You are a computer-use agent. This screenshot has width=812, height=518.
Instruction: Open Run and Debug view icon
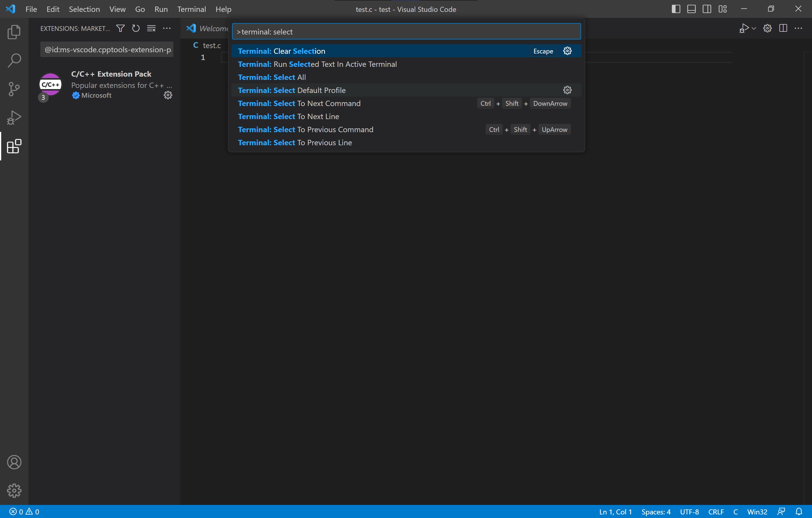[14, 117]
